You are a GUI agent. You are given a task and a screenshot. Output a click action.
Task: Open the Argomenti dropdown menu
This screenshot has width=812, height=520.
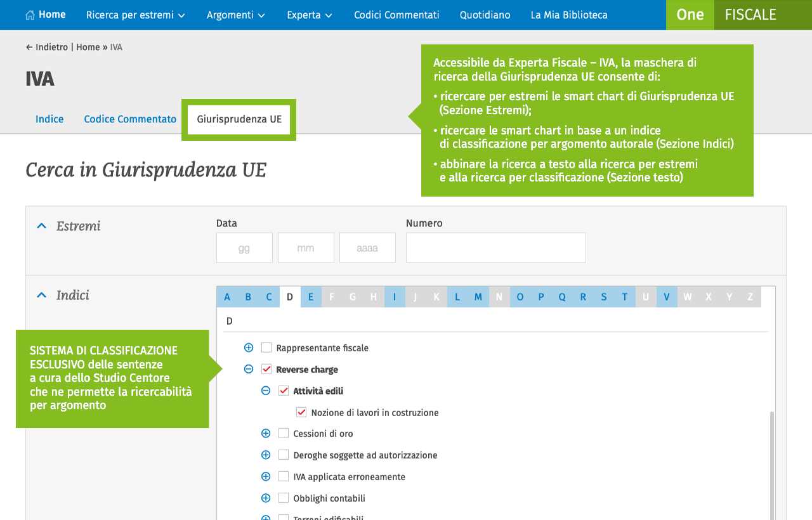(235, 15)
